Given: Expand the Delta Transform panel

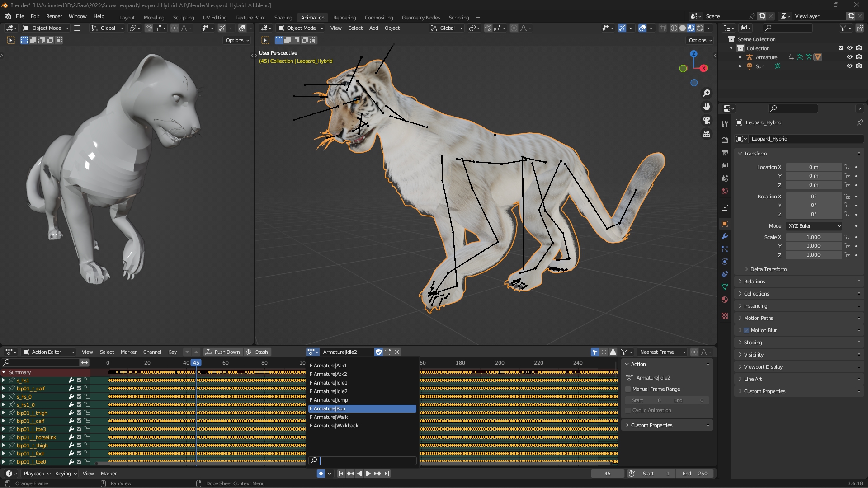Looking at the screenshot, I should coord(768,269).
